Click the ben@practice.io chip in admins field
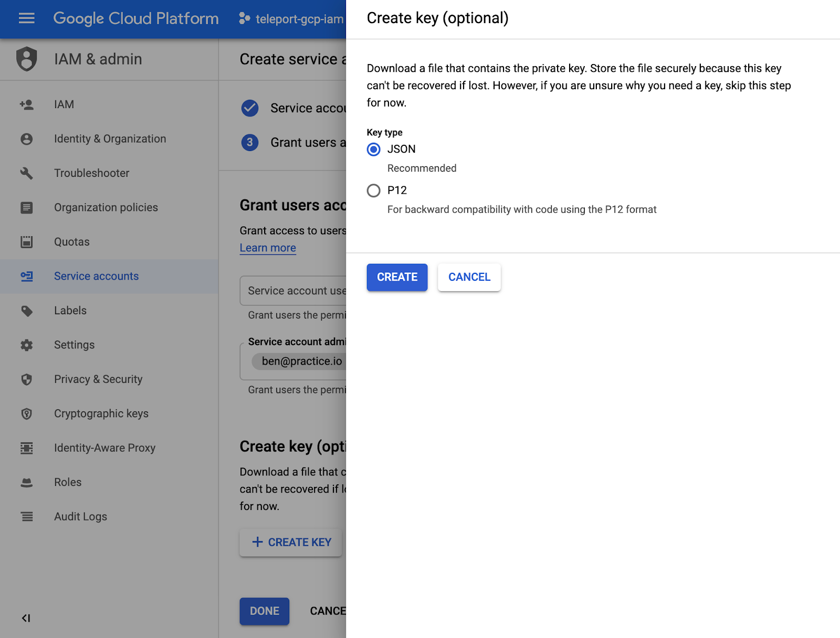Screen dimensions: 840x638 pos(299,361)
